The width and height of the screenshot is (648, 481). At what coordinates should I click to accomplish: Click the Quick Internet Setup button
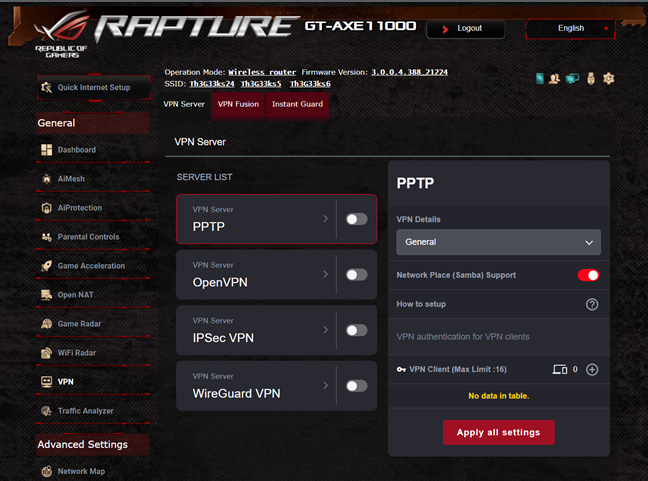pos(94,87)
